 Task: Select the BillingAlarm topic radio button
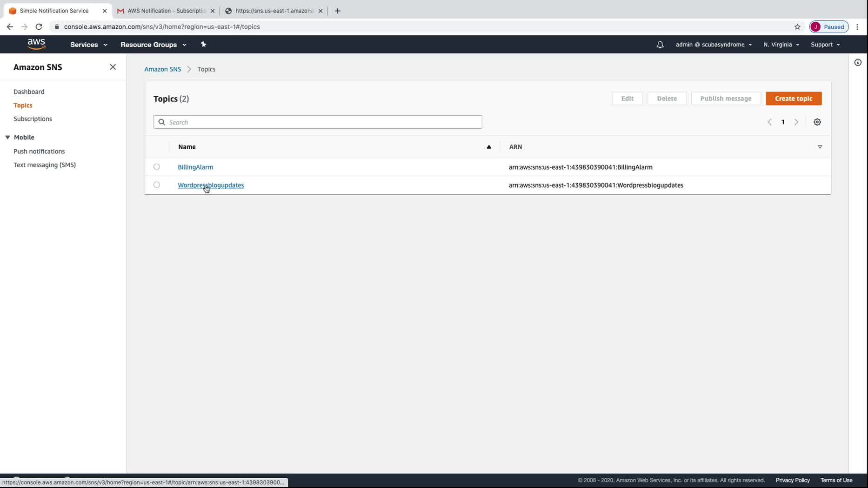(157, 167)
